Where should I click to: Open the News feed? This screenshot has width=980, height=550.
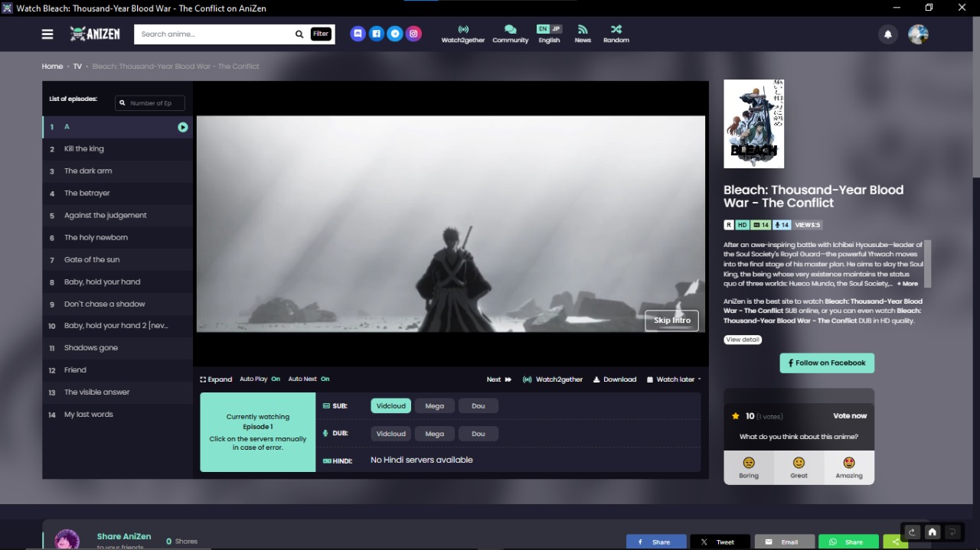pyautogui.click(x=583, y=34)
